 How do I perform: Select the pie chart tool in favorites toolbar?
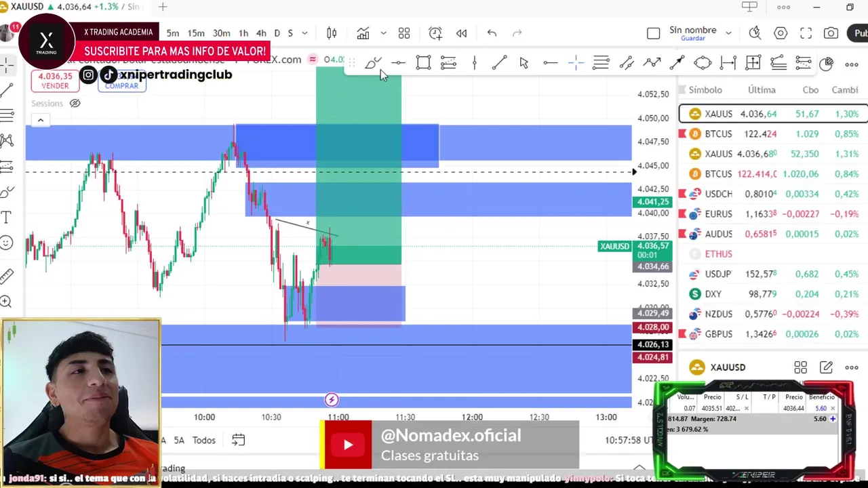(826, 64)
